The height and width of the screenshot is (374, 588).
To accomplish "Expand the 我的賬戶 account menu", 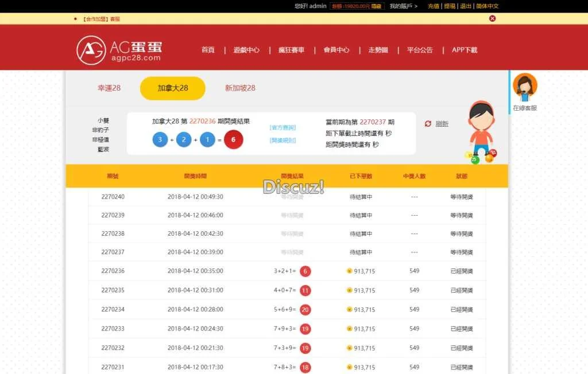I will 403,6.
